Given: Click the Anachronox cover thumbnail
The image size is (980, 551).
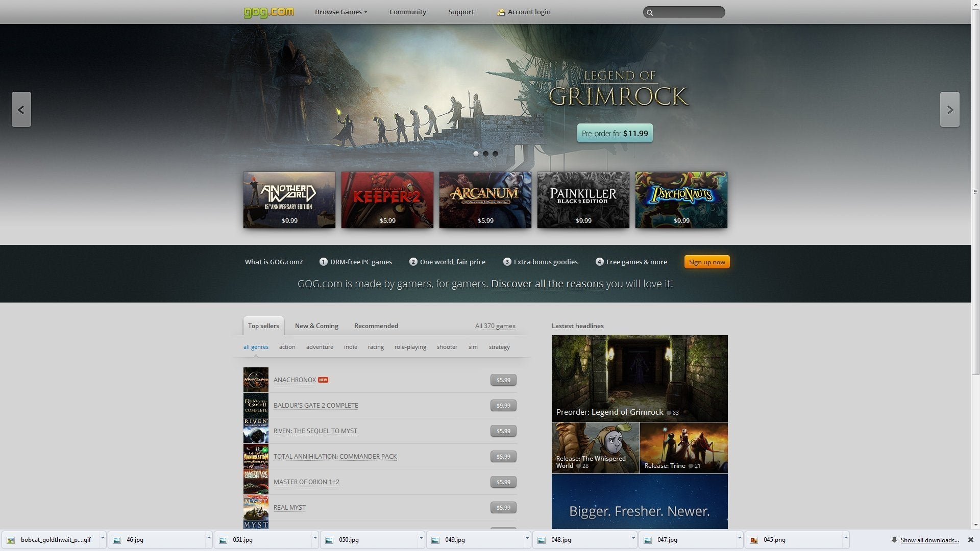Looking at the screenshot, I should pyautogui.click(x=256, y=380).
